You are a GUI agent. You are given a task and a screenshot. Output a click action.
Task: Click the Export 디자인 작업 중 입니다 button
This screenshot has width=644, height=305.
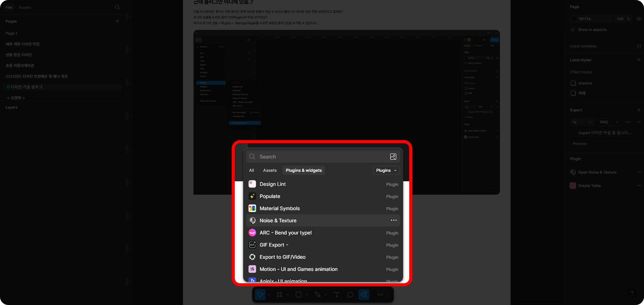click(x=605, y=133)
